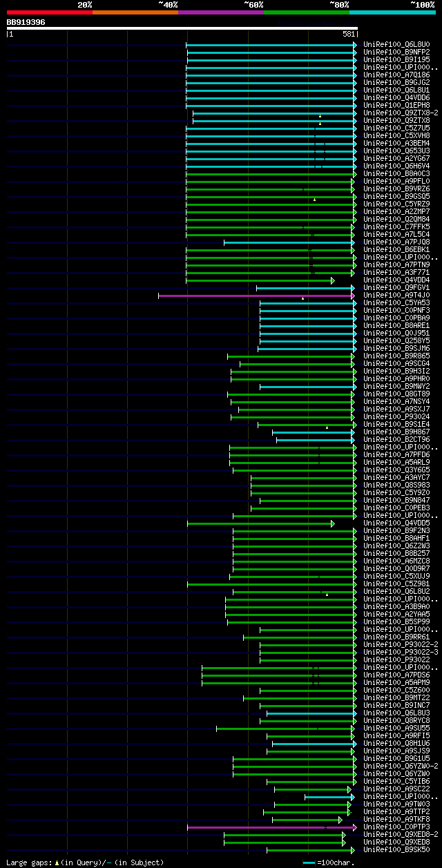The image size is (442, 868).
Task: Select the UniRef100_B8A0C3 label
Action: [x=396, y=174]
